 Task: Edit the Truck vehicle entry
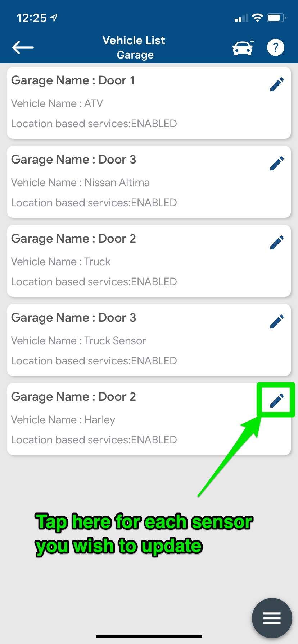[x=277, y=243]
